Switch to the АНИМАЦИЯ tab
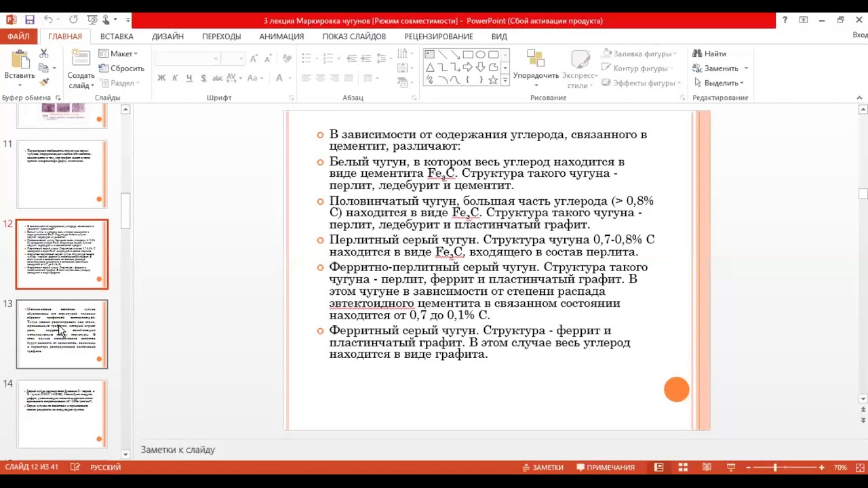Image resolution: width=868 pixels, height=488 pixels. click(x=281, y=36)
